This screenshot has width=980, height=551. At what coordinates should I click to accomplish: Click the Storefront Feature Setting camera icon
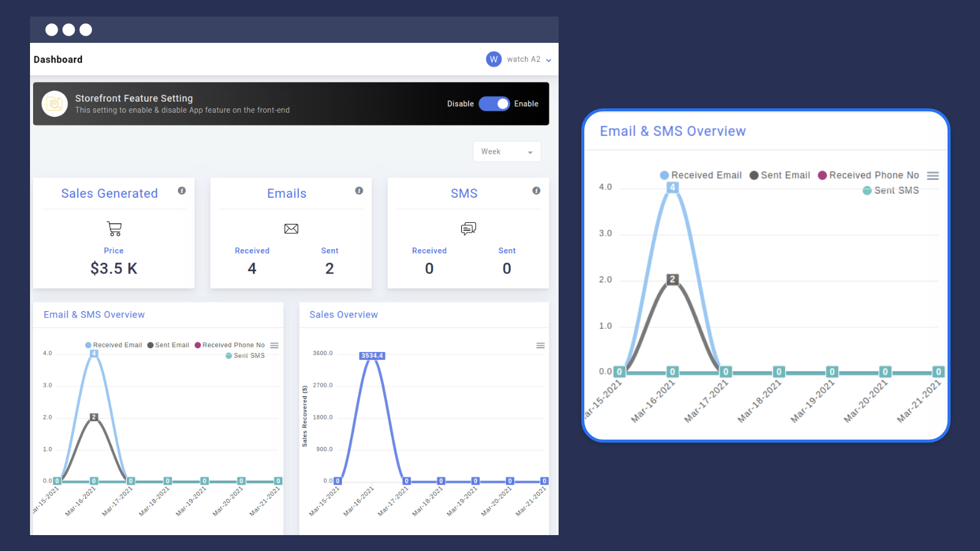coord(55,104)
